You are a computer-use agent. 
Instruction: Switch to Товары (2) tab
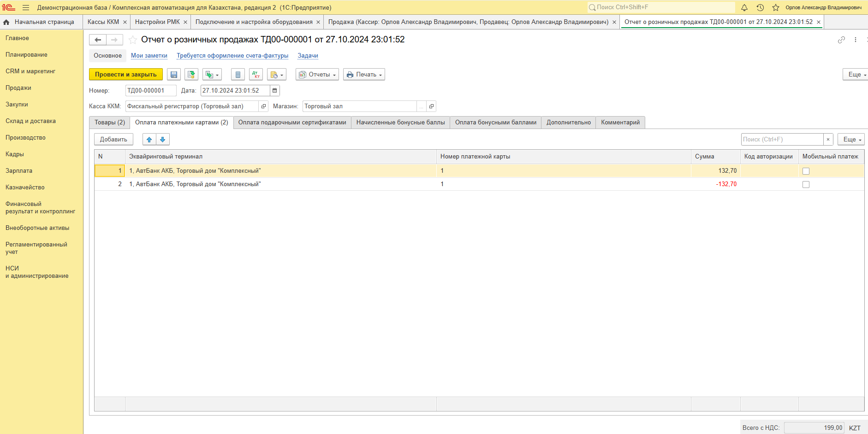[x=110, y=123]
